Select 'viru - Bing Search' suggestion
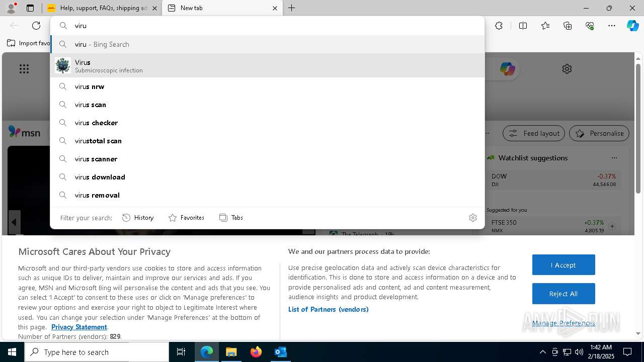The image size is (644, 362). coord(267,44)
